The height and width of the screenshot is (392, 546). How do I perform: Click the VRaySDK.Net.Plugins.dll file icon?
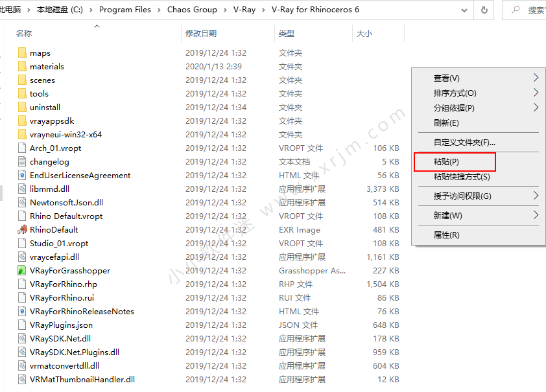[22, 352]
